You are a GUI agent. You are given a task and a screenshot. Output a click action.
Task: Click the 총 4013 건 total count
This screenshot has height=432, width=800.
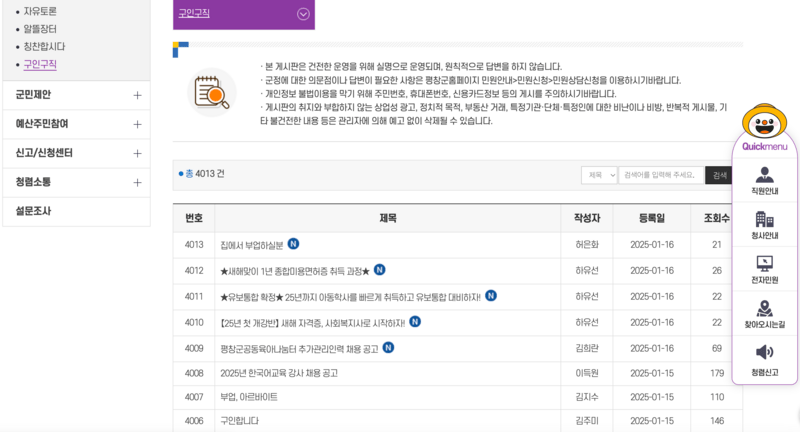coord(202,174)
